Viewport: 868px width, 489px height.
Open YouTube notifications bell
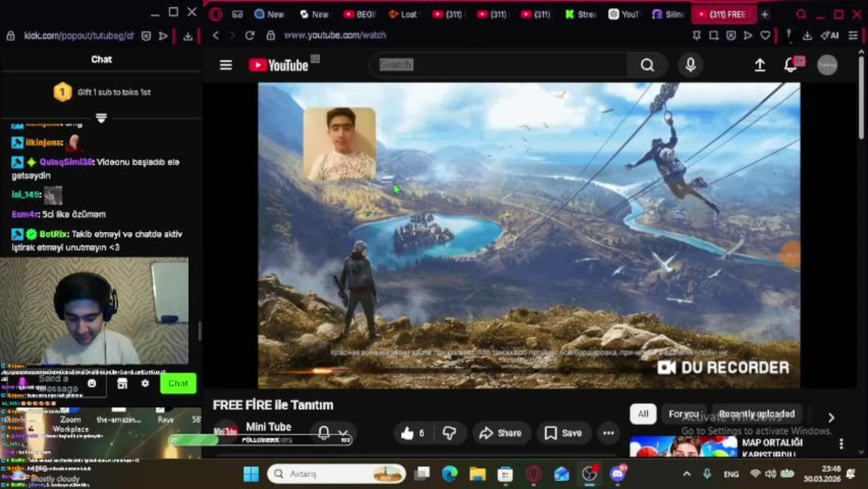coord(792,65)
